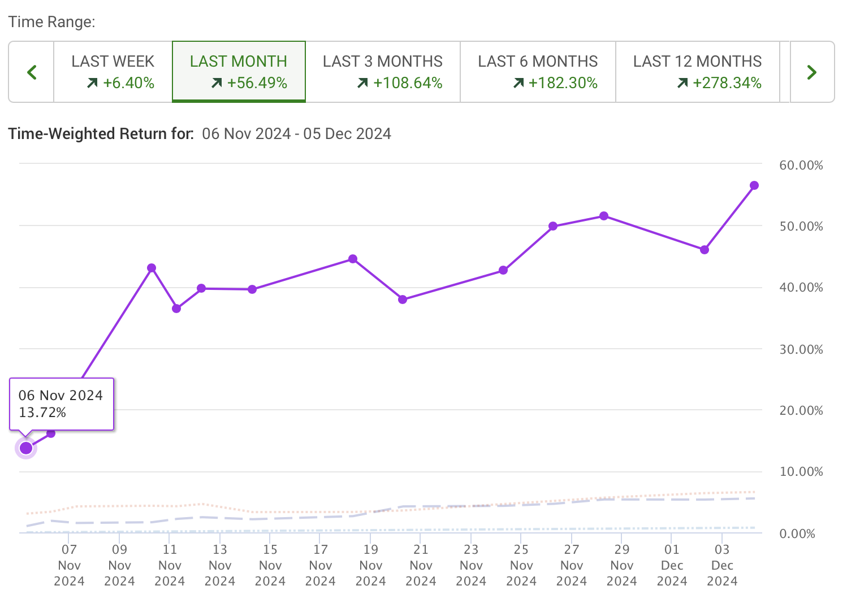
Task: Click the data point near 29 Nov
Action: [x=604, y=216]
